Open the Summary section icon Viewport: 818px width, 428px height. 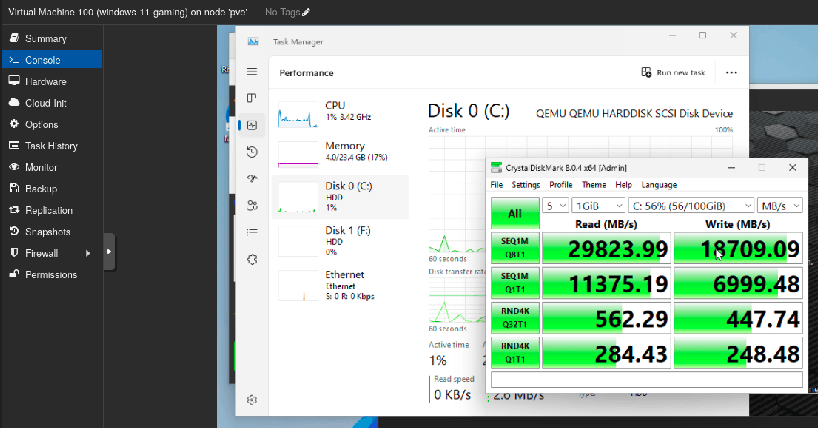[14, 38]
